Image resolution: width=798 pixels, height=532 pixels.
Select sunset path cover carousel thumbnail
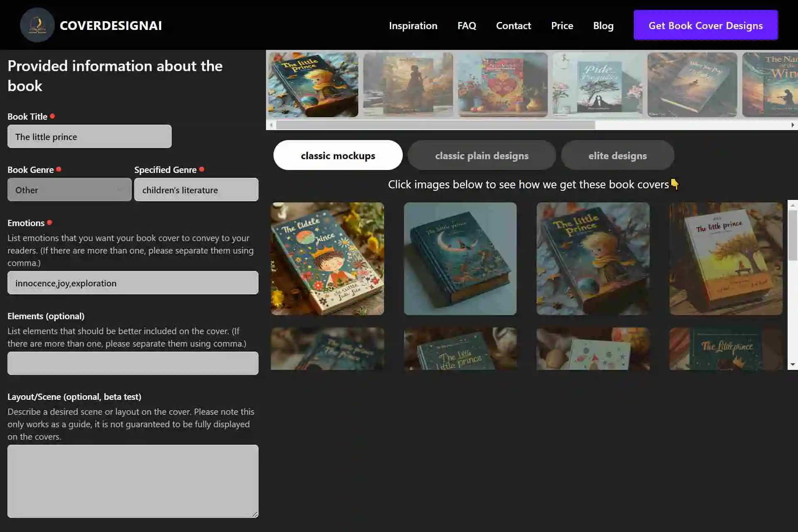(692, 85)
